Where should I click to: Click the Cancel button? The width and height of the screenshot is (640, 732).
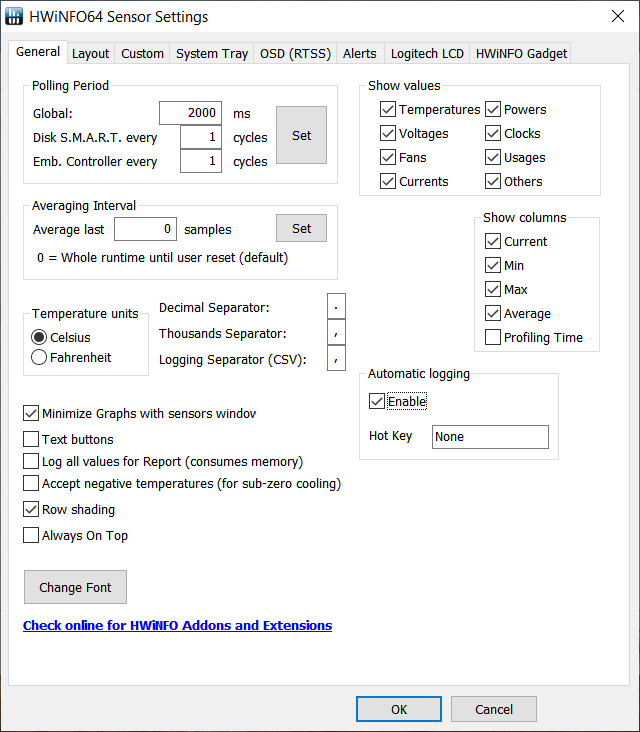point(494,709)
